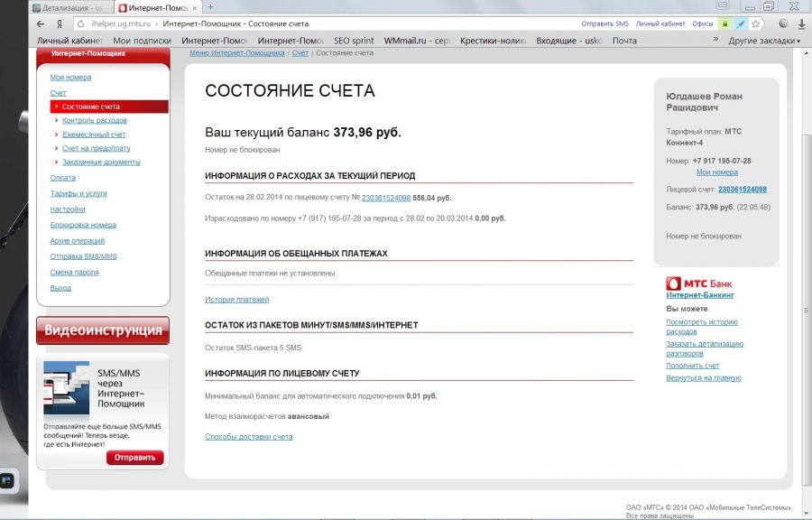
Task: Open Тарифы и услуги in sidebar
Action: (x=78, y=193)
